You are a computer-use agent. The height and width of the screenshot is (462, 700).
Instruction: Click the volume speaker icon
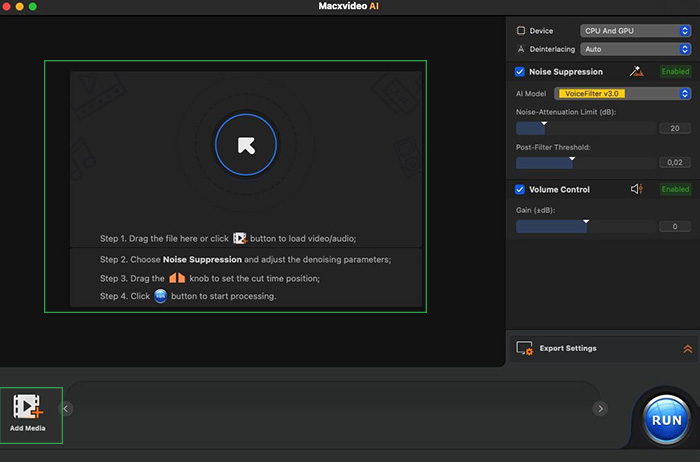(637, 189)
